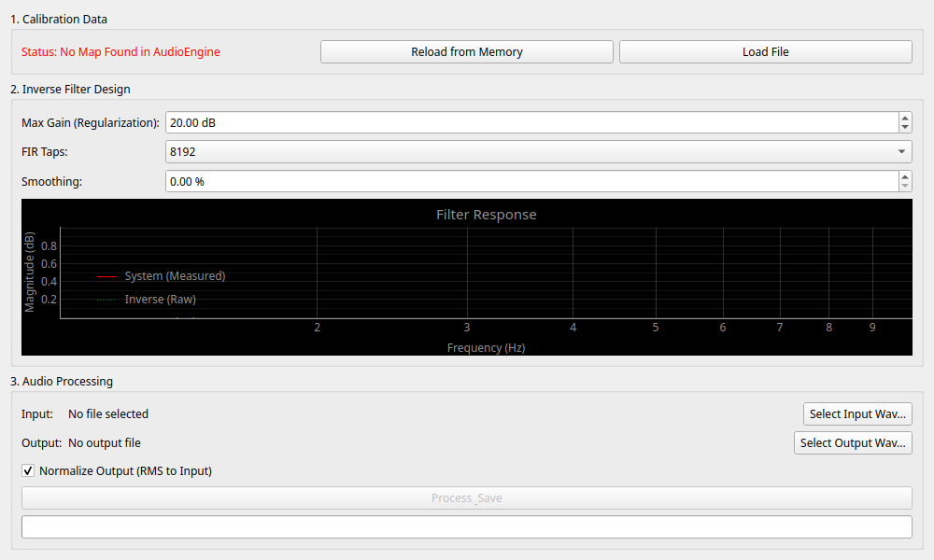Click the Filter Response plot title
934x560 pixels.
click(x=486, y=215)
